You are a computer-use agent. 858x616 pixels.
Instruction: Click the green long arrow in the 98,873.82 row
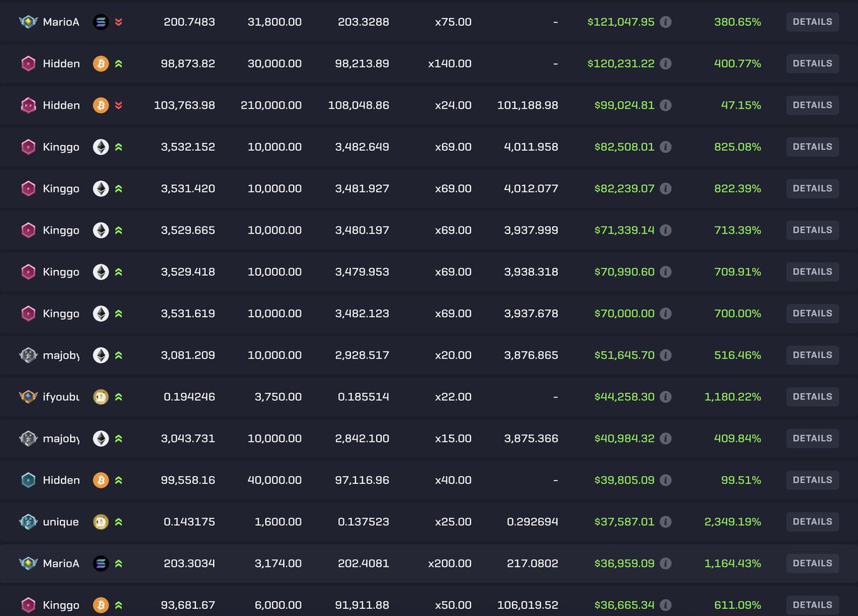tap(119, 64)
